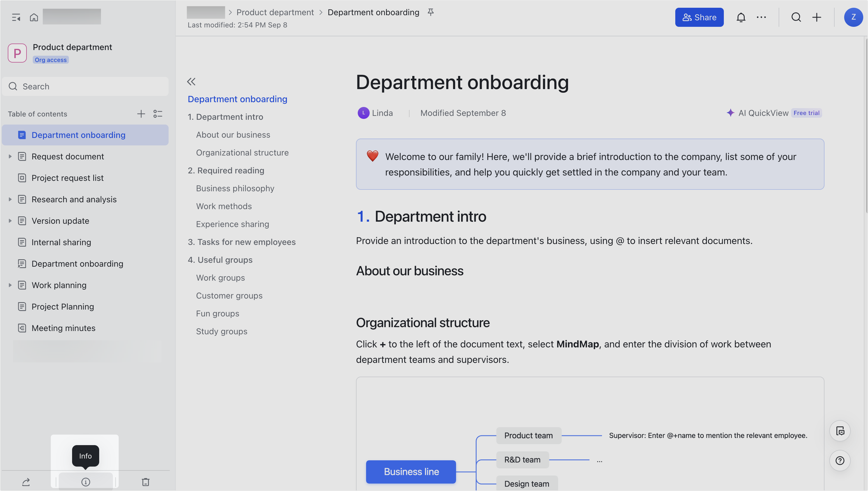Image resolution: width=868 pixels, height=491 pixels.
Task: Open the floating comments panel icon
Action: pos(840,431)
